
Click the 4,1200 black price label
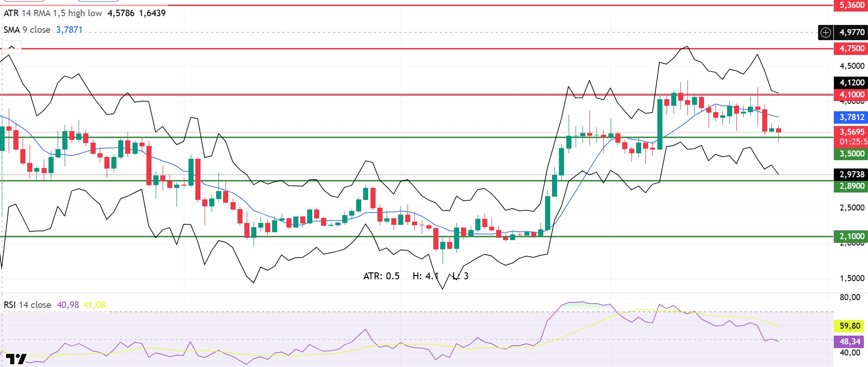pyautogui.click(x=851, y=83)
